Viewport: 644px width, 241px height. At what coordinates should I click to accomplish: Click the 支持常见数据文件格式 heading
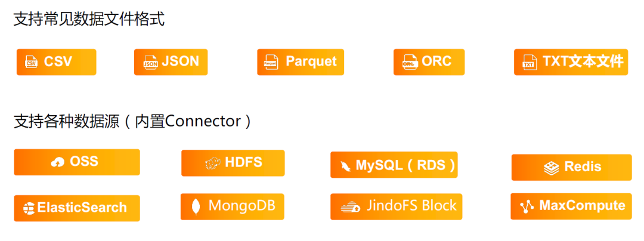(89, 19)
